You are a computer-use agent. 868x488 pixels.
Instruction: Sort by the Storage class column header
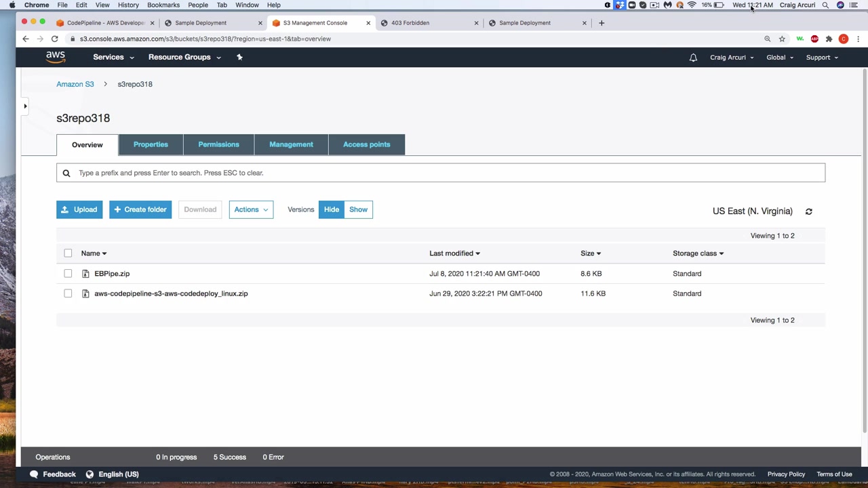[698, 253]
